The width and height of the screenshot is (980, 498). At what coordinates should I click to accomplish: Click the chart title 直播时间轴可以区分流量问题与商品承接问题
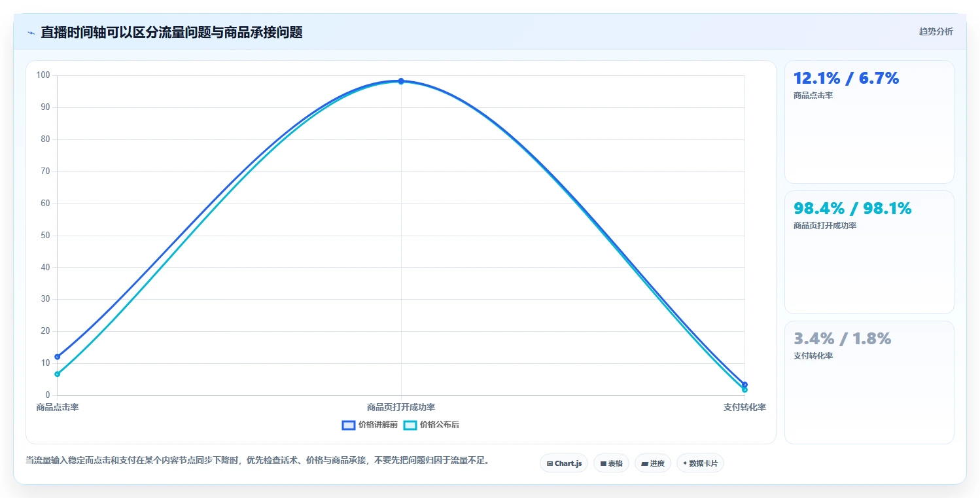171,33
